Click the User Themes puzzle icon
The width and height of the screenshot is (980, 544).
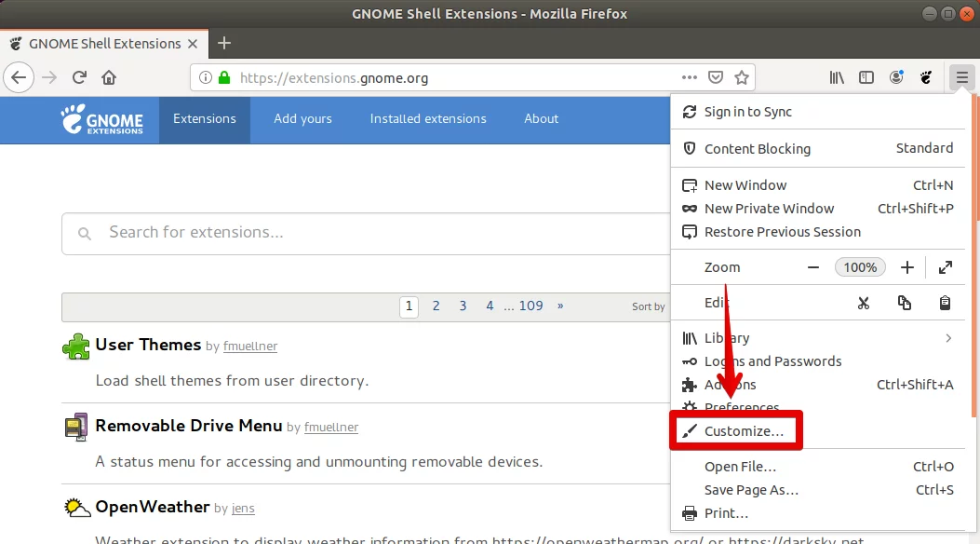pyautogui.click(x=76, y=347)
